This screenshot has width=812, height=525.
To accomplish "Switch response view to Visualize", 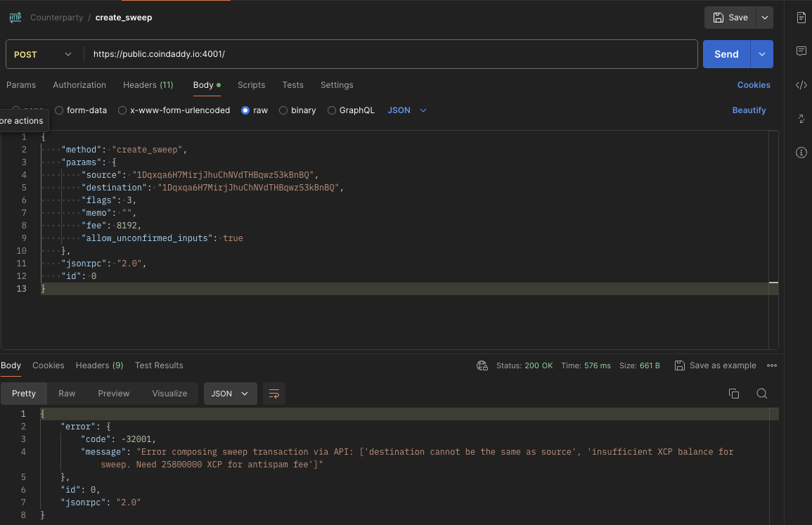I will pyautogui.click(x=169, y=394).
